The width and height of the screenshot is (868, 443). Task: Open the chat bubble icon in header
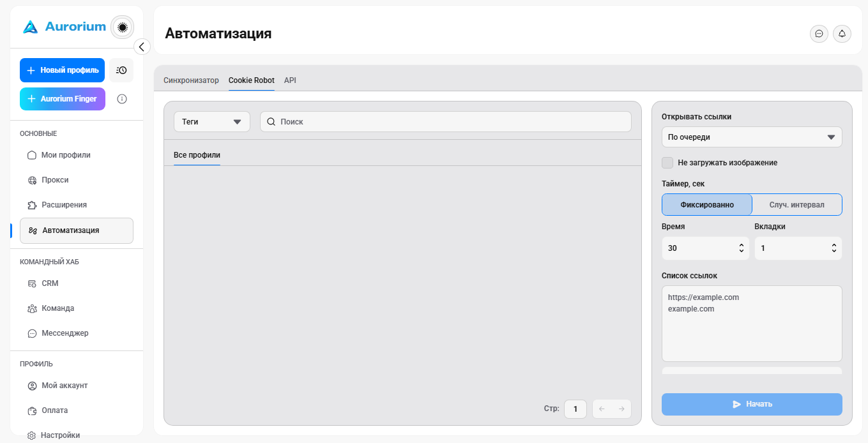(x=819, y=34)
